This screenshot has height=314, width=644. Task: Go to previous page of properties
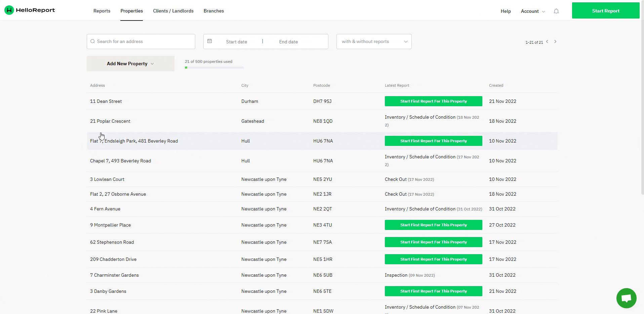point(547,42)
